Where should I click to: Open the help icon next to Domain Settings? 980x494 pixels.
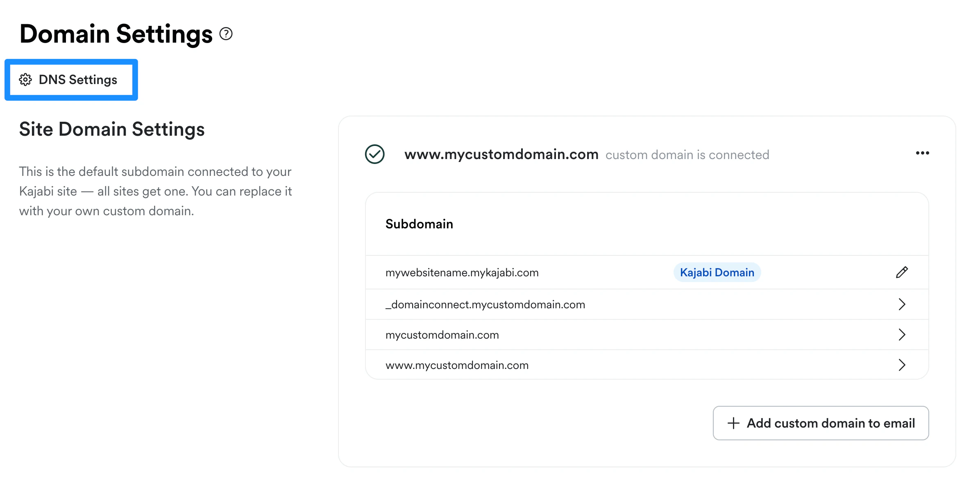pos(226,34)
